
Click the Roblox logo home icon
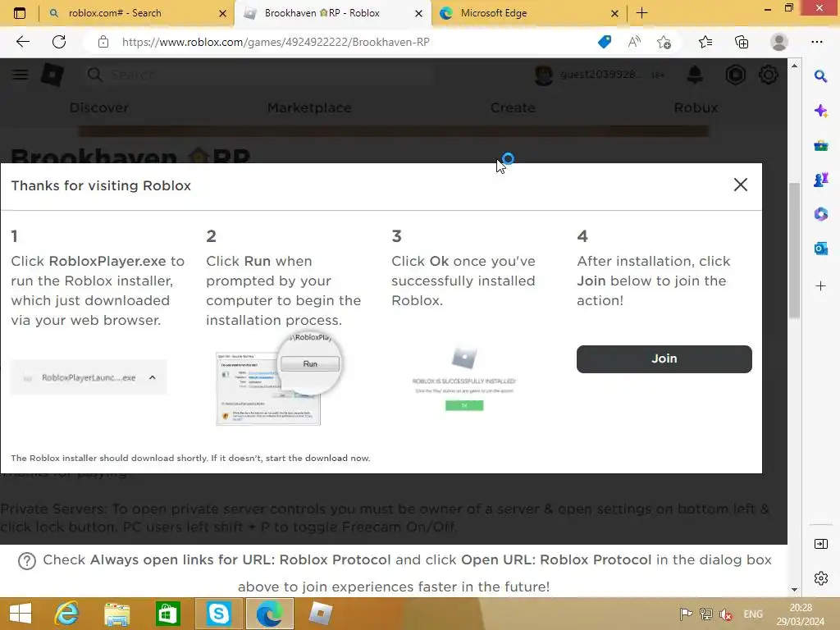point(52,75)
